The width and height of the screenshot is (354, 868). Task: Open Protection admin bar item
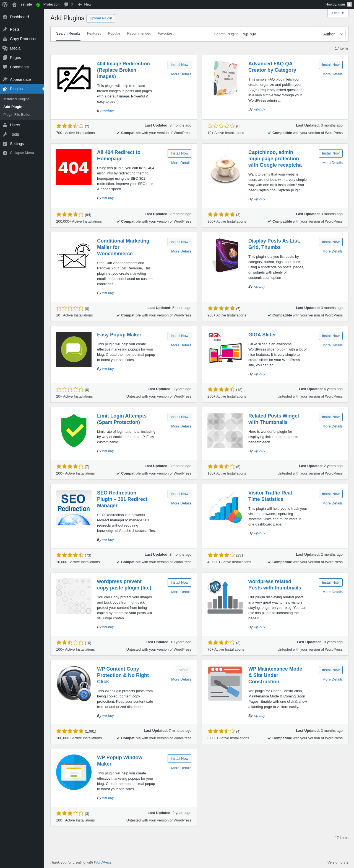(x=48, y=4)
